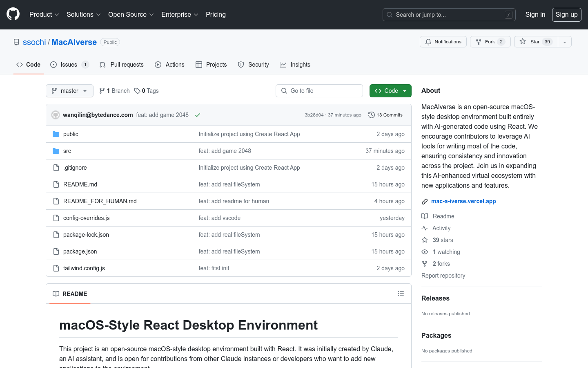Click the repository book icon beside ssochi
Screen dimensions: 588x368
coord(16,42)
